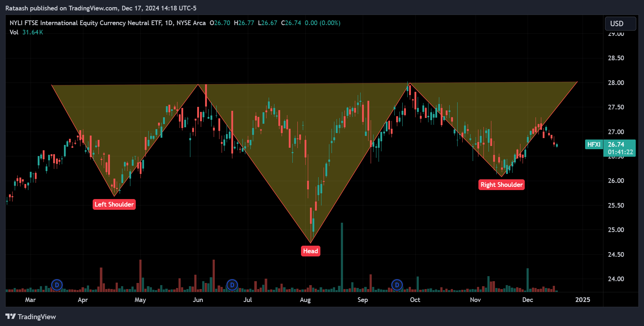Click the Vol 31.64K indicator text
The image size is (644, 326).
coord(26,32)
